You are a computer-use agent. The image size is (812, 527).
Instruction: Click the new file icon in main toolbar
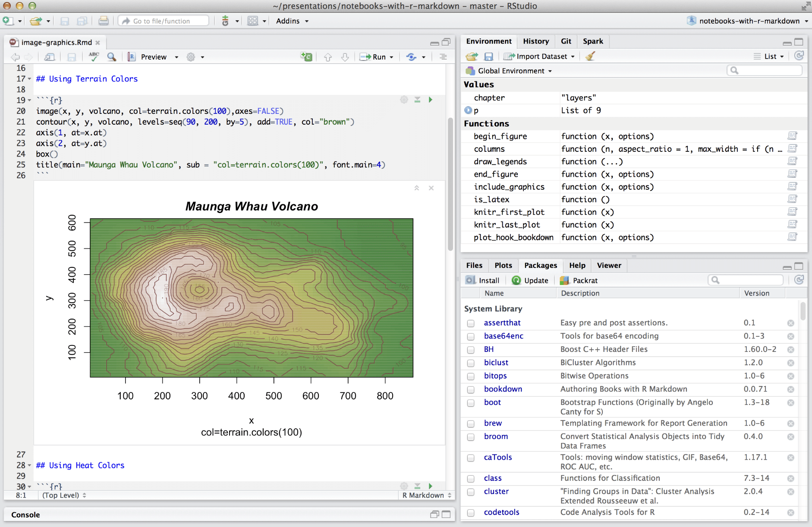point(8,21)
